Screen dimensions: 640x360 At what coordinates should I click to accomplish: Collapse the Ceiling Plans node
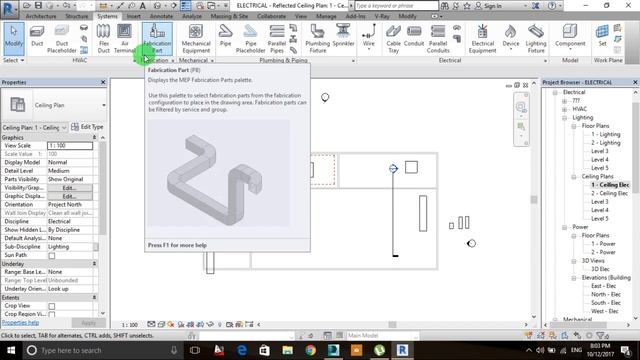pyautogui.click(x=574, y=177)
